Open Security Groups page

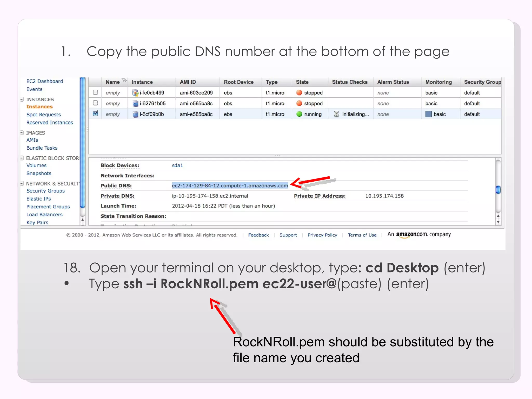pos(45,191)
